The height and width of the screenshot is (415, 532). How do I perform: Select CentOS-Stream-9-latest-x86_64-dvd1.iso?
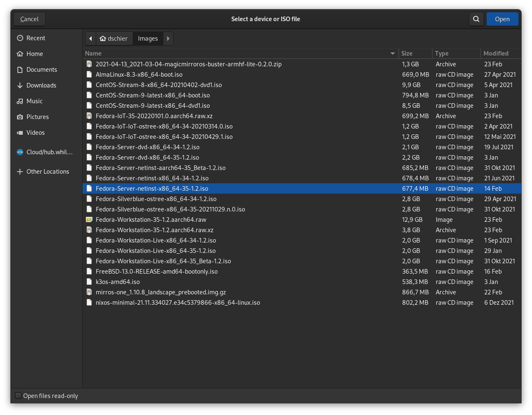[x=302, y=106]
